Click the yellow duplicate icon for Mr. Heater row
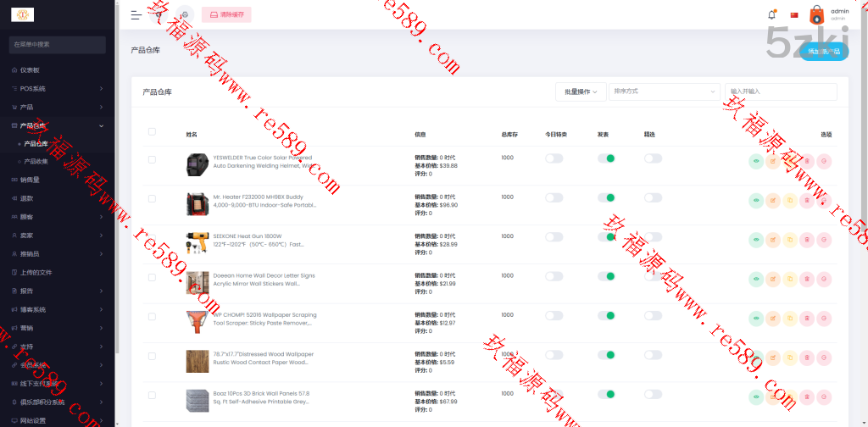This screenshot has height=427, width=868. point(790,201)
